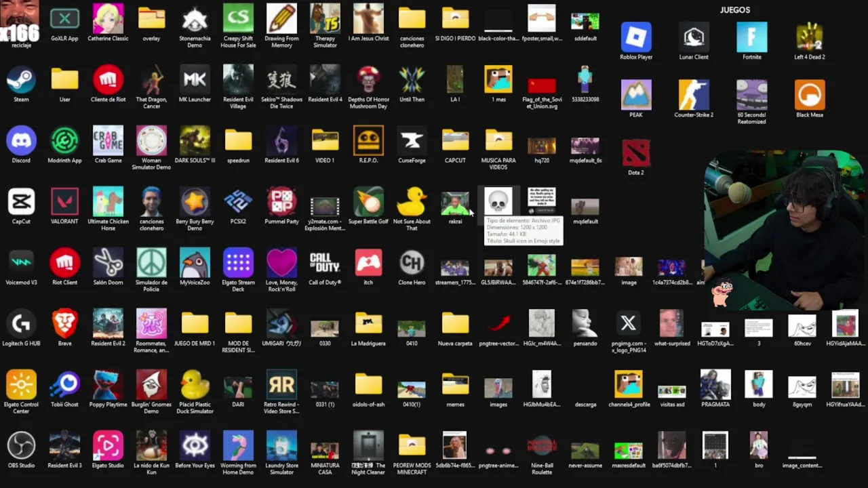Open GoXLR App shortcut

(x=64, y=19)
